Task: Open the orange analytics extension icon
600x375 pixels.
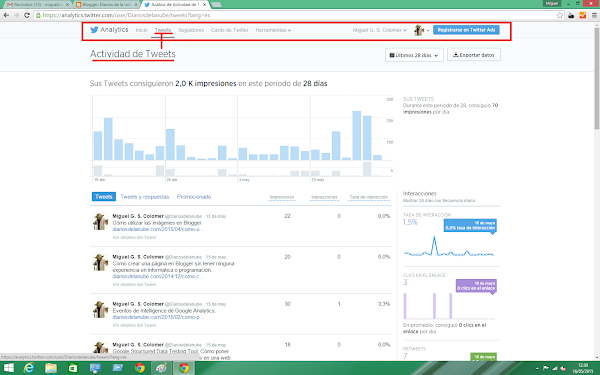Action: click(582, 15)
